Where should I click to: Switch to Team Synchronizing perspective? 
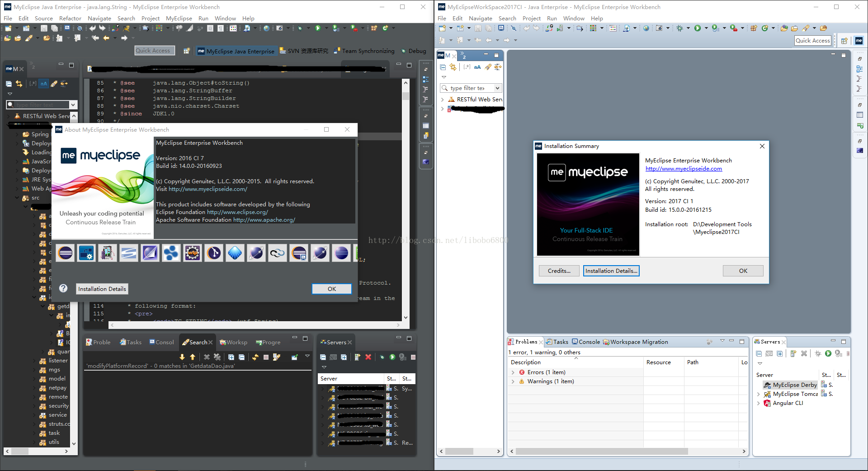point(364,51)
